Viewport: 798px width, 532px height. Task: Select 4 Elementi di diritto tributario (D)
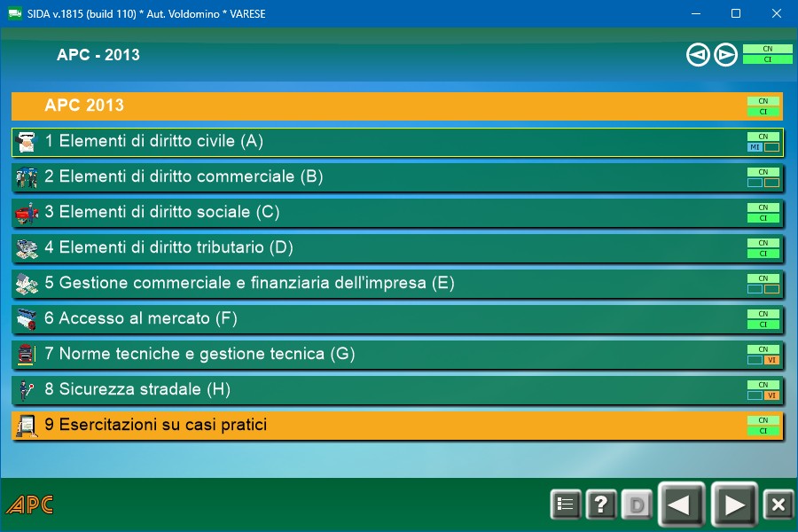pos(168,247)
